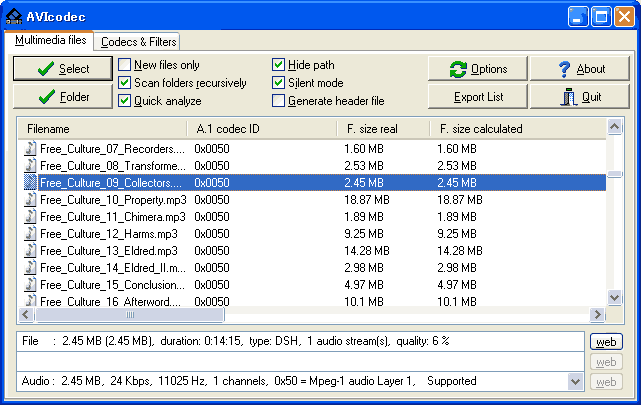Enable Generate header file checkbox
Image resolution: width=641 pixels, height=405 pixels.
[278, 101]
